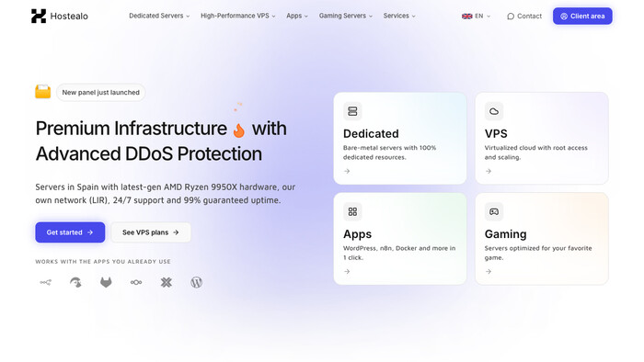The height and width of the screenshot is (362, 644).
Task: Click 'Bare-metal servers with 100%' description
Action: coord(390,153)
